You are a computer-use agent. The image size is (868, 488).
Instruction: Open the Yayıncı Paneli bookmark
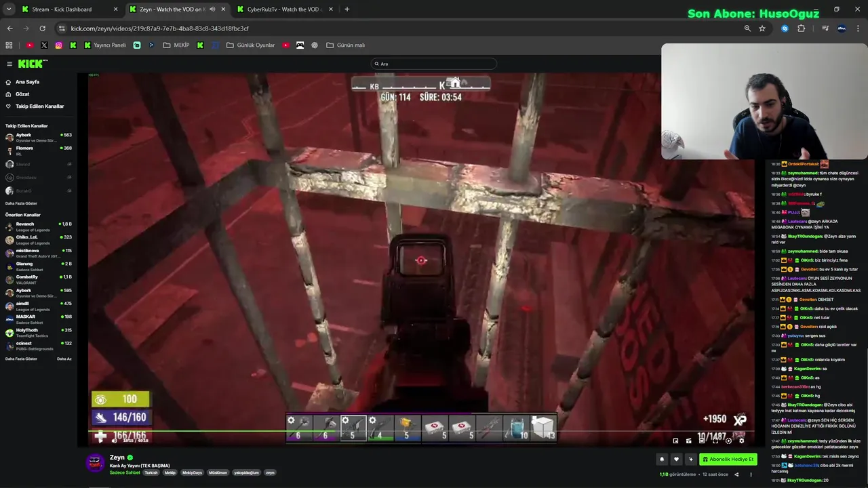[105, 45]
